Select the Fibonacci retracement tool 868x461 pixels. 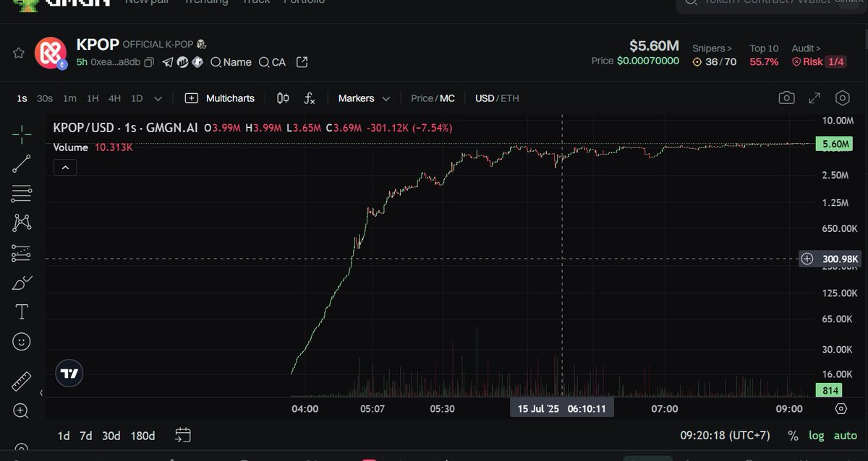(x=22, y=193)
